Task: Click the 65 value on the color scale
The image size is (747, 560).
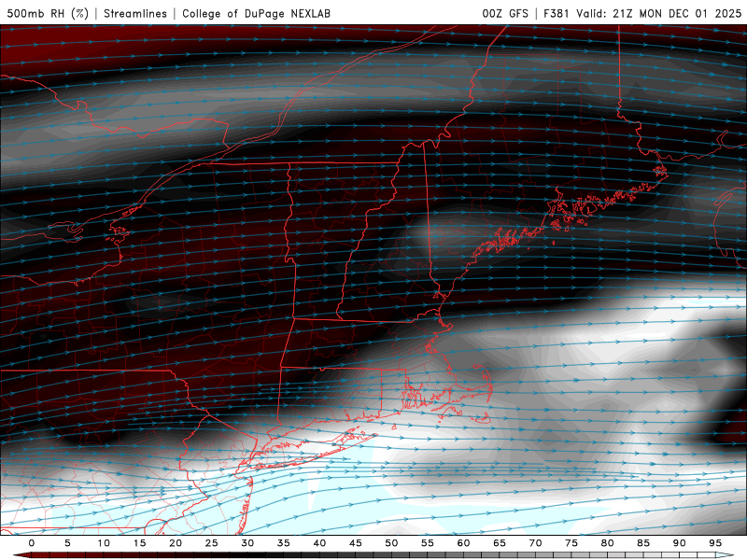Action: click(x=500, y=543)
